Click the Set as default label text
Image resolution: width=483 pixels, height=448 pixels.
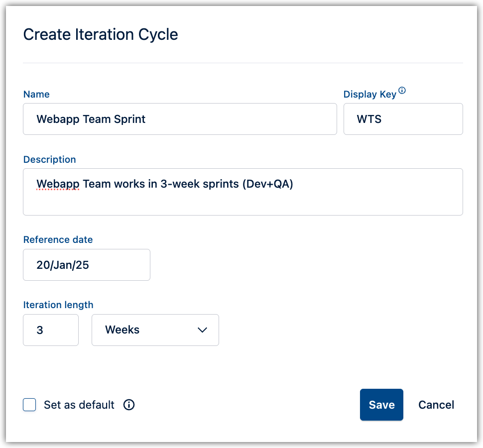pyautogui.click(x=79, y=405)
